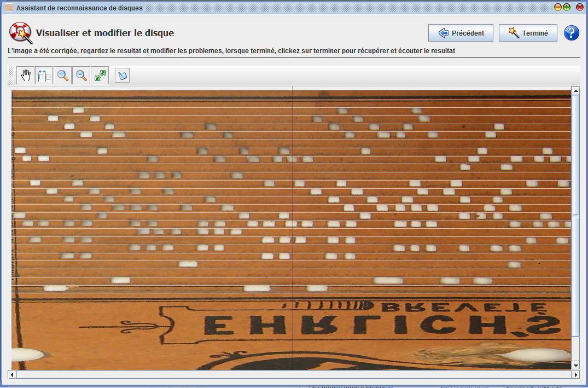The image size is (588, 388).
Task: Click the zoom in magnifier
Action: 63,76
